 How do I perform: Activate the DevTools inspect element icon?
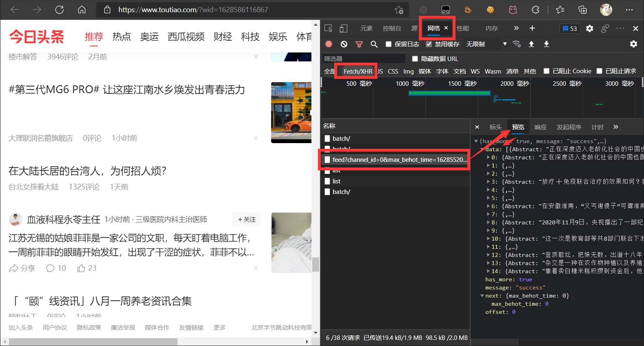pos(329,28)
